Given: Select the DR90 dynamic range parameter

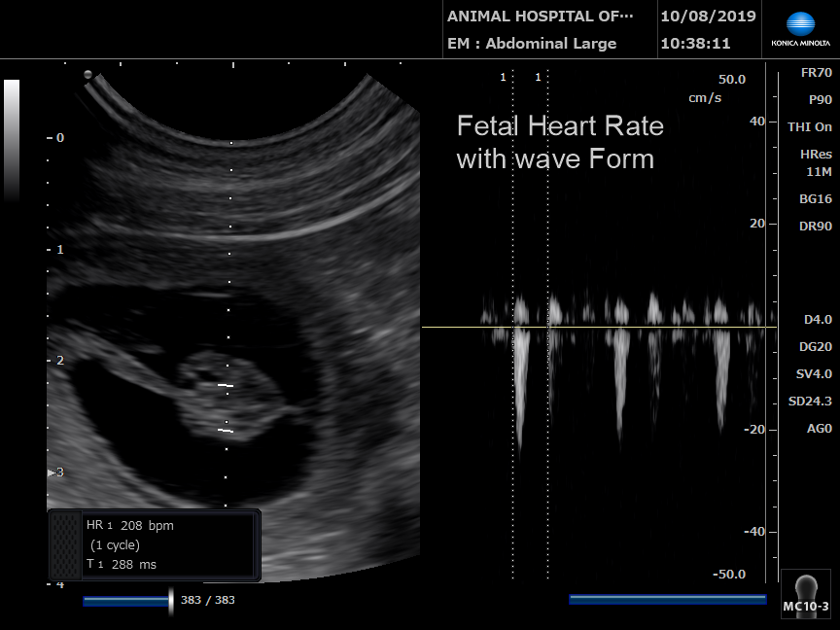Looking at the screenshot, I should click(815, 227).
